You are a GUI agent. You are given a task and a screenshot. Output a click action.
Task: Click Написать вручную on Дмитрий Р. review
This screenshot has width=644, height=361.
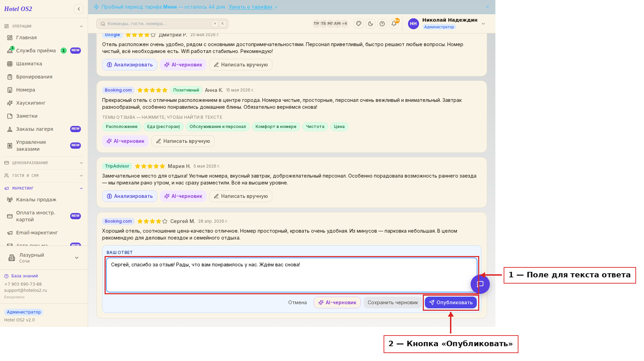tap(241, 65)
